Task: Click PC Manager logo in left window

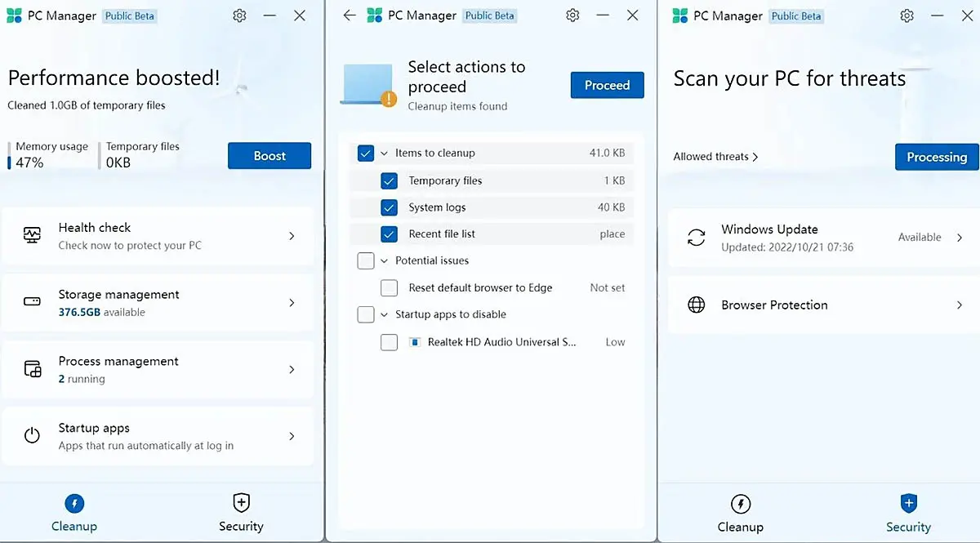Action: [x=15, y=16]
